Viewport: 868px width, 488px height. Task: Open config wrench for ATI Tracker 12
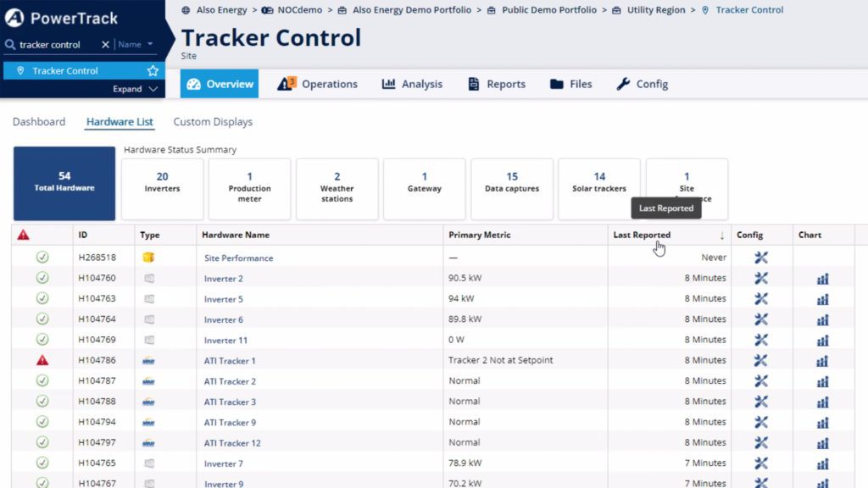[761, 442]
